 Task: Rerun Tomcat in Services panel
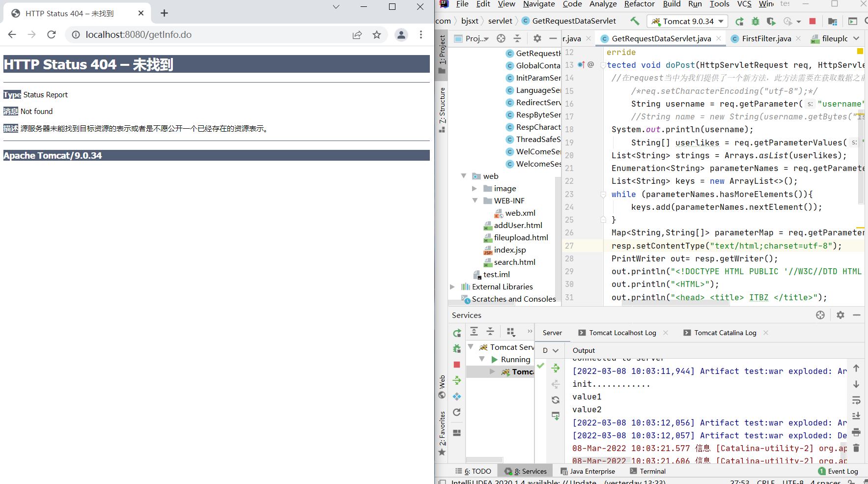tap(457, 333)
